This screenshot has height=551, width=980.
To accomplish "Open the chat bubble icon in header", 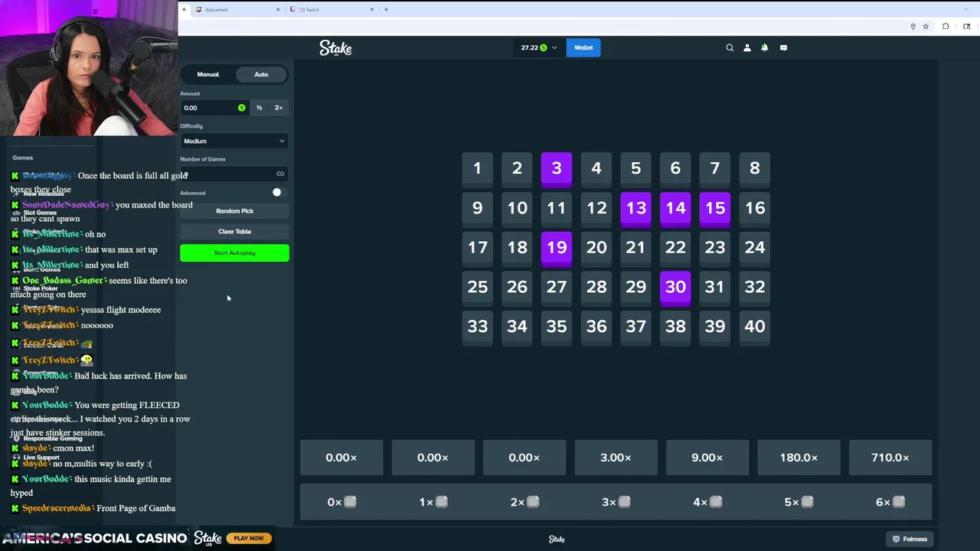I will 783,47.
